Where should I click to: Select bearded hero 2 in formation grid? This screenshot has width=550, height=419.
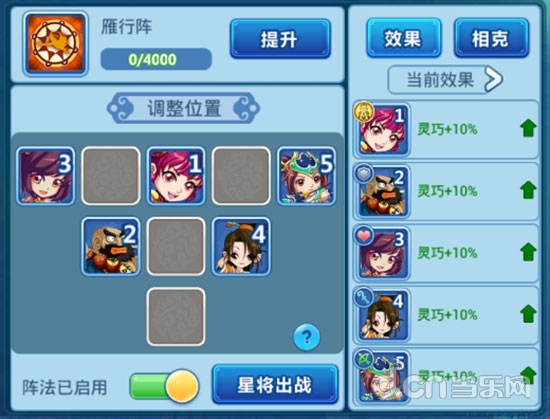pyautogui.click(x=111, y=246)
